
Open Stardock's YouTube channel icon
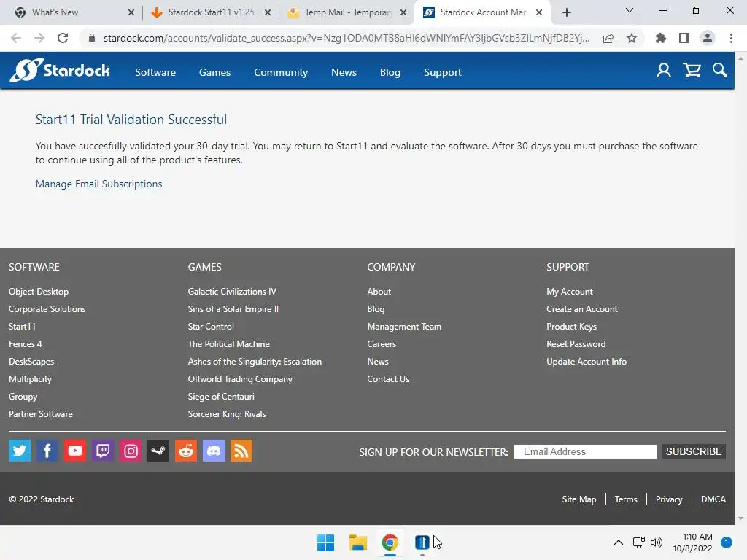tap(75, 451)
